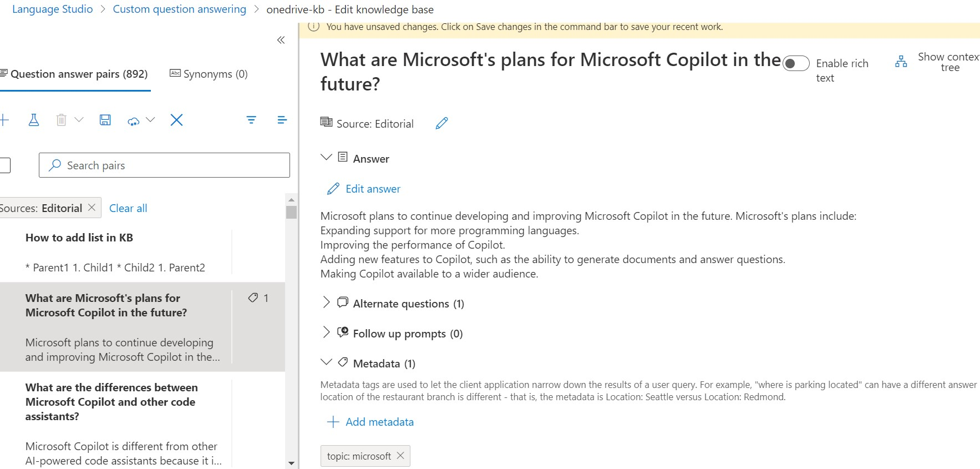Expand Follow up prompts section
The image size is (980, 469).
pos(327,332)
